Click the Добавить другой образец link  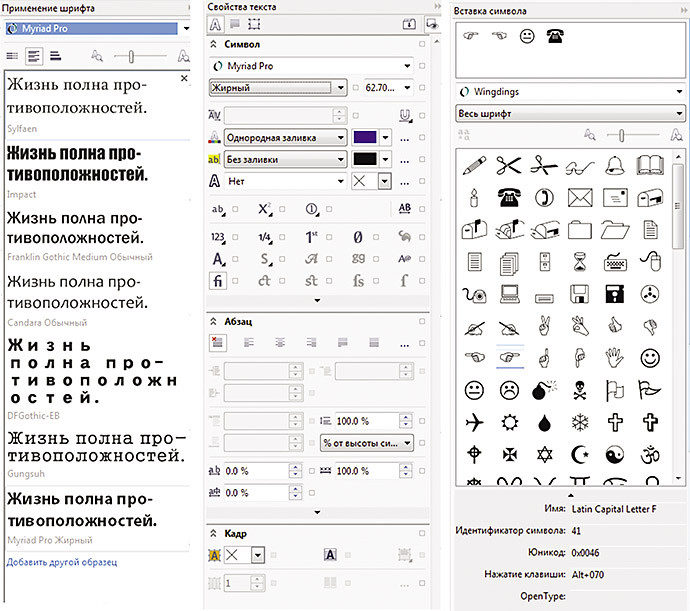[x=62, y=562]
